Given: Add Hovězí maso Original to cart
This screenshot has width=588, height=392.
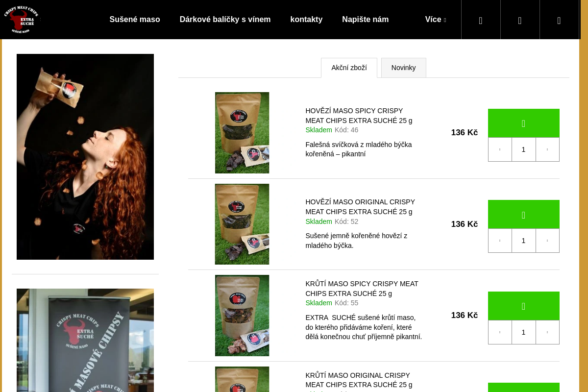Looking at the screenshot, I should [x=523, y=214].
